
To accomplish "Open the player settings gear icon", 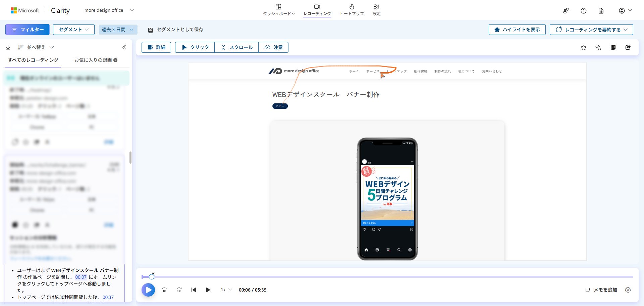I will click(x=628, y=290).
